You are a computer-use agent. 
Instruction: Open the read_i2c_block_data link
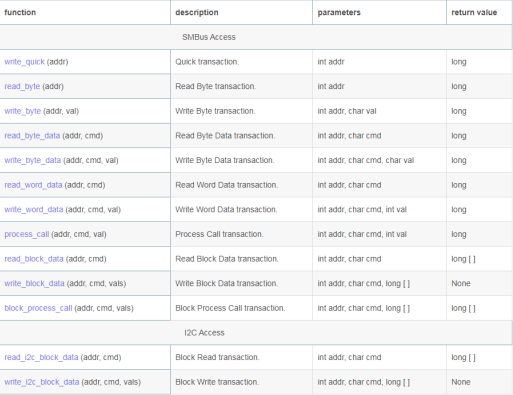41,358
